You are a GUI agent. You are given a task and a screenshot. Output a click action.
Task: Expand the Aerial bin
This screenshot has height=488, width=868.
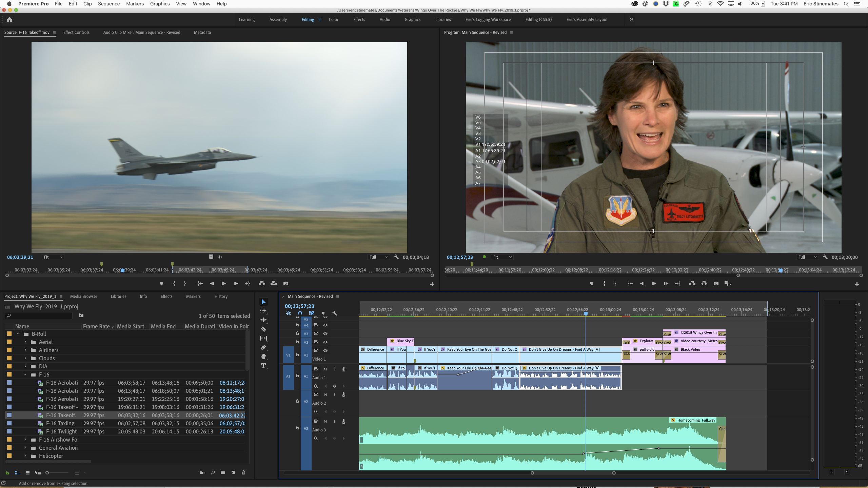point(25,342)
